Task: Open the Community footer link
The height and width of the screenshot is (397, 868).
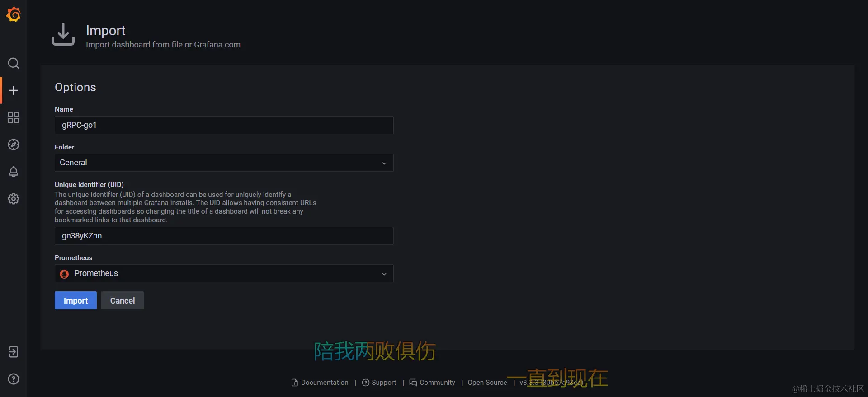Action: pyautogui.click(x=432, y=383)
